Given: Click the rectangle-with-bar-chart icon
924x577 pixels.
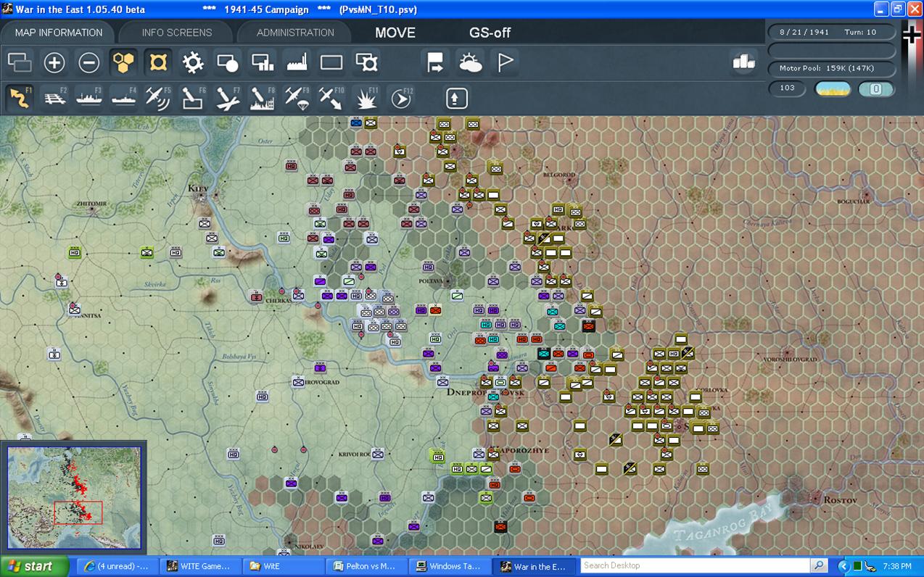Looking at the screenshot, I should [x=263, y=62].
